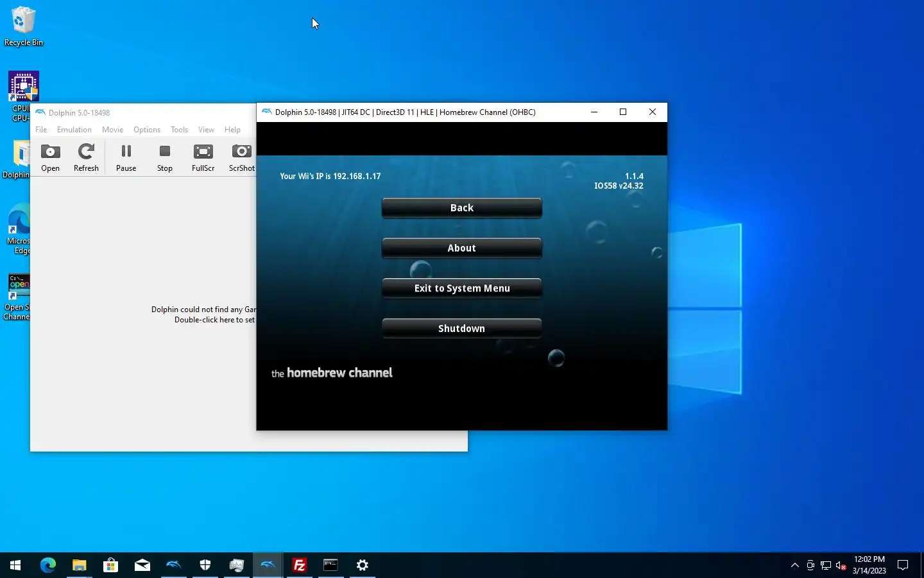Open the Emulation menu
This screenshot has width=924, height=578.
[x=74, y=130]
